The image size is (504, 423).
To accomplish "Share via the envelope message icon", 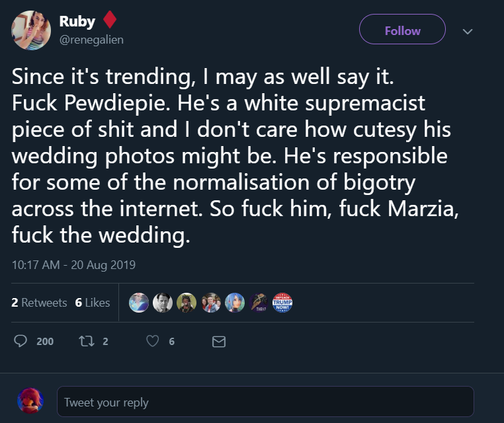I will (x=218, y=342).
